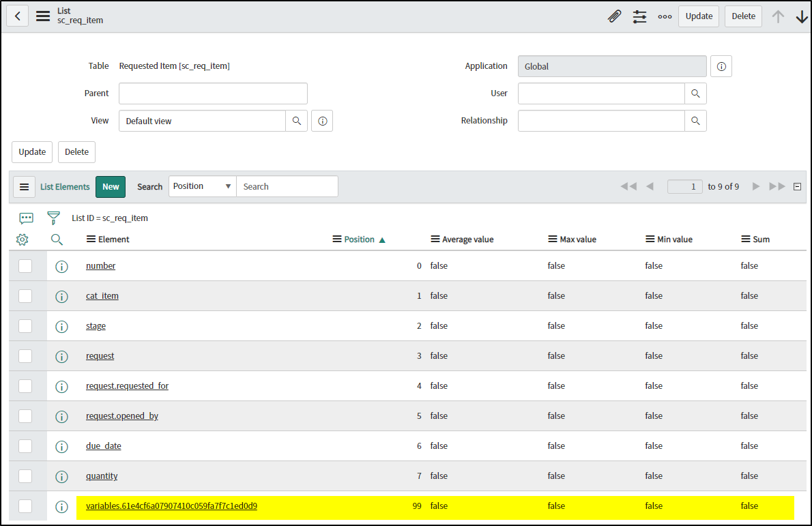Click the New button to add list element
The width and height of the screenshot is (812, 526).
click(x=110, y=186)
